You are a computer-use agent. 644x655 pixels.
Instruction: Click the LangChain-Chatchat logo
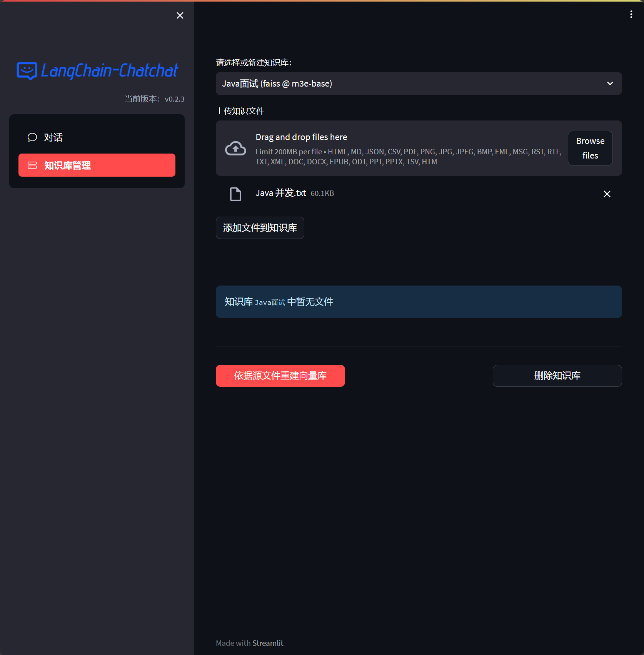coord(97,71)
